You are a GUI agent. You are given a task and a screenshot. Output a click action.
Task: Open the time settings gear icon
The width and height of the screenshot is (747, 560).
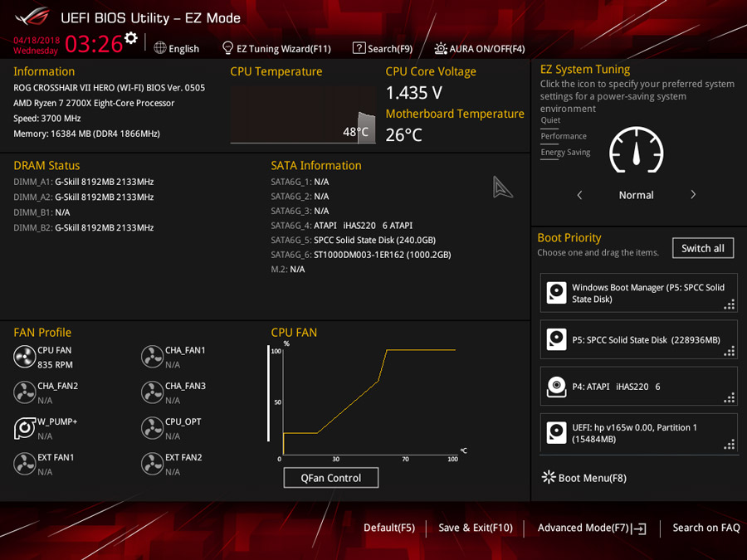coord(130,37)
